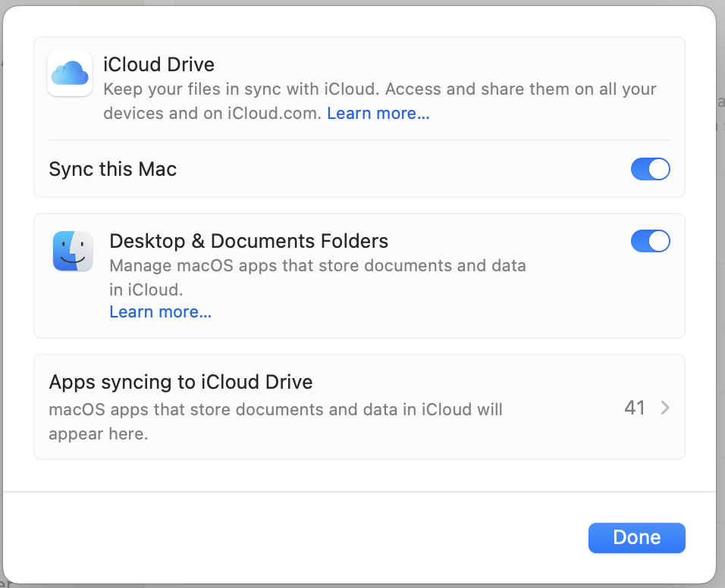Turn off the Sync this Mac switch
This screenshot has width=725, height=588.
point(650,169)
